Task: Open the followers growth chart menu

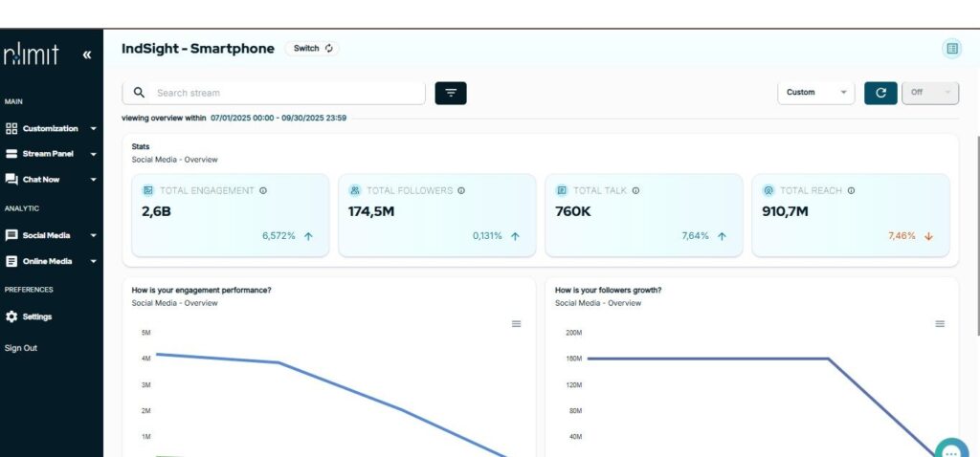Action: click(940, 323)
